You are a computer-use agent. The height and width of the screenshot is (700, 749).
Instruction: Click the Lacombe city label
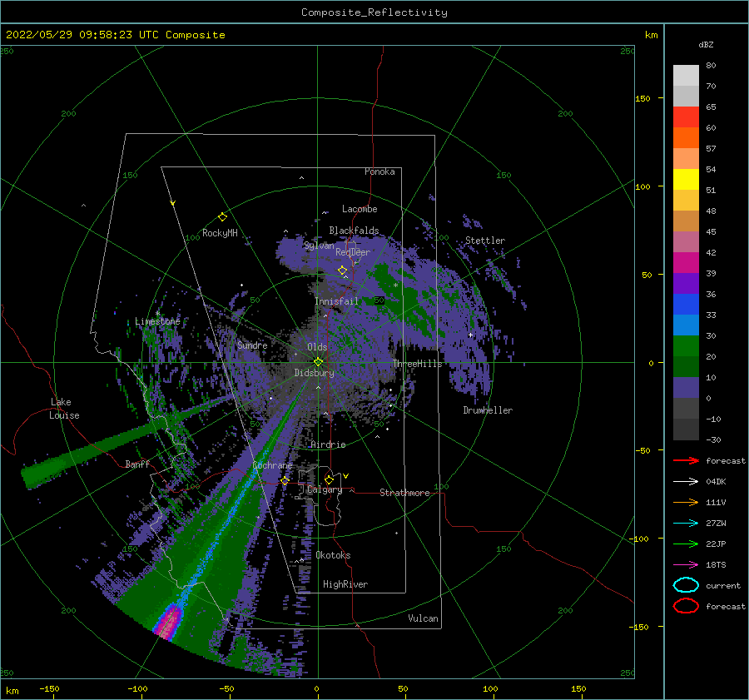click(360, 209)
